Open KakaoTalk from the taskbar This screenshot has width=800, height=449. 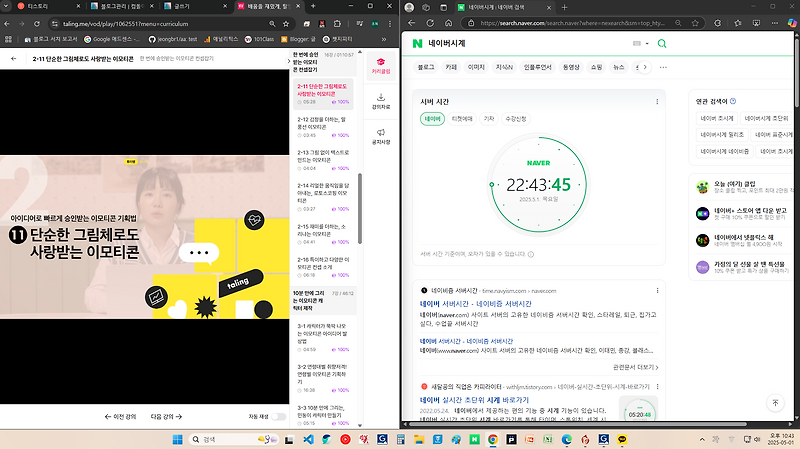(x=622, y=439)
